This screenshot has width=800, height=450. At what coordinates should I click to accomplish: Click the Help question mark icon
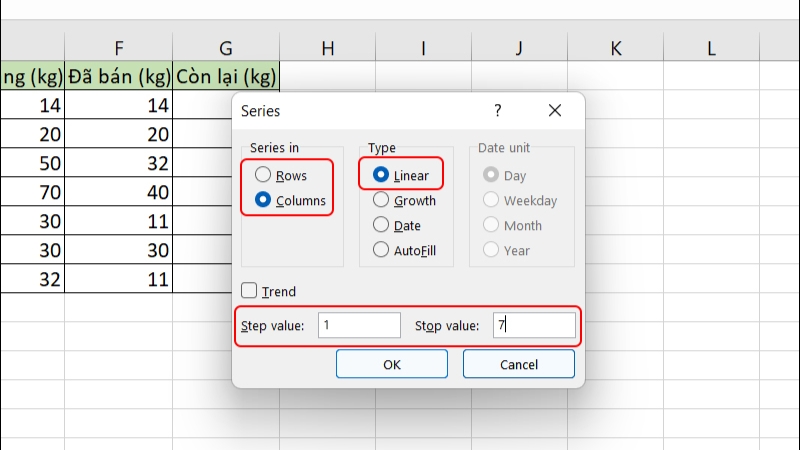(x=497, y=111)
